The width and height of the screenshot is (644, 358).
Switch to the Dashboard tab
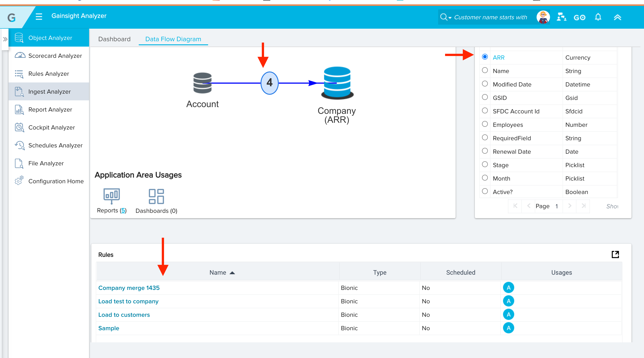click(114, 39)
